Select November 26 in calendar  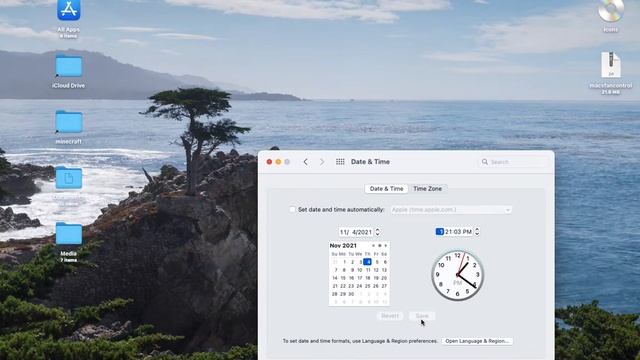[x=376, y=286]
